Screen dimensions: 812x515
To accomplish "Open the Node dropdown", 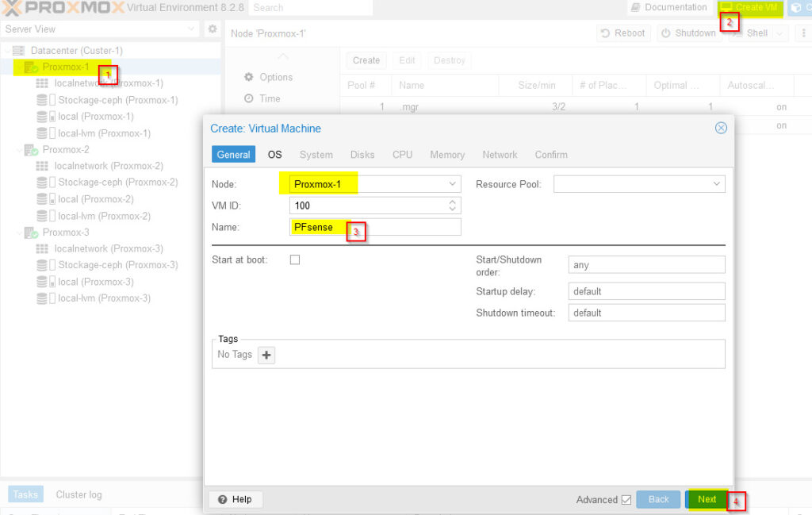I will click(452, 184).
